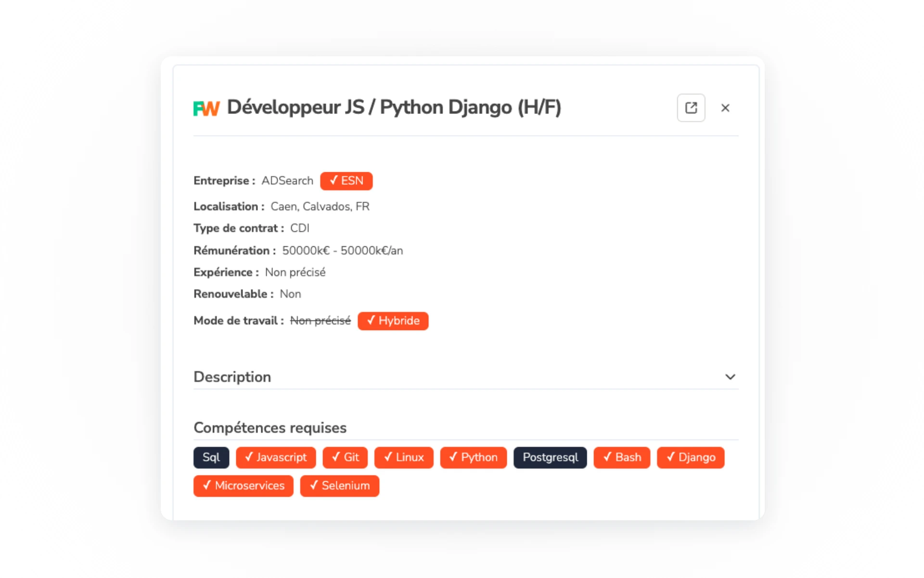Viewport: 924px width, 578px height.
Task: Close the job detail modal
Action: click(x=725, y=108)
